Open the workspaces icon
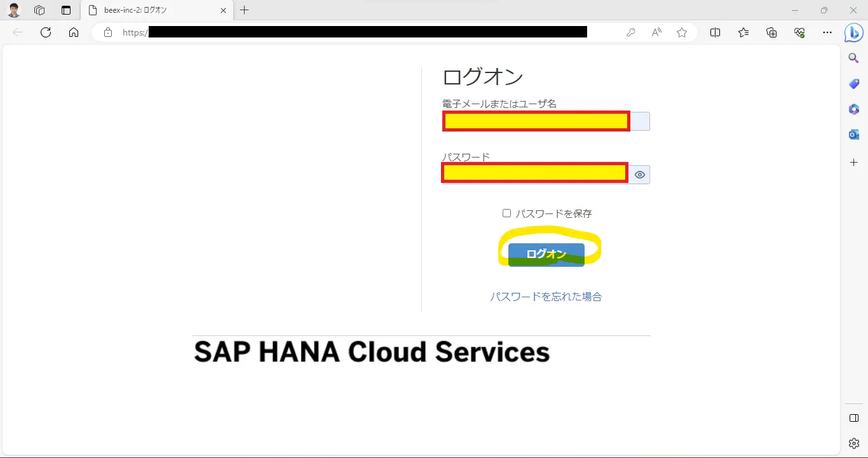 39,10
